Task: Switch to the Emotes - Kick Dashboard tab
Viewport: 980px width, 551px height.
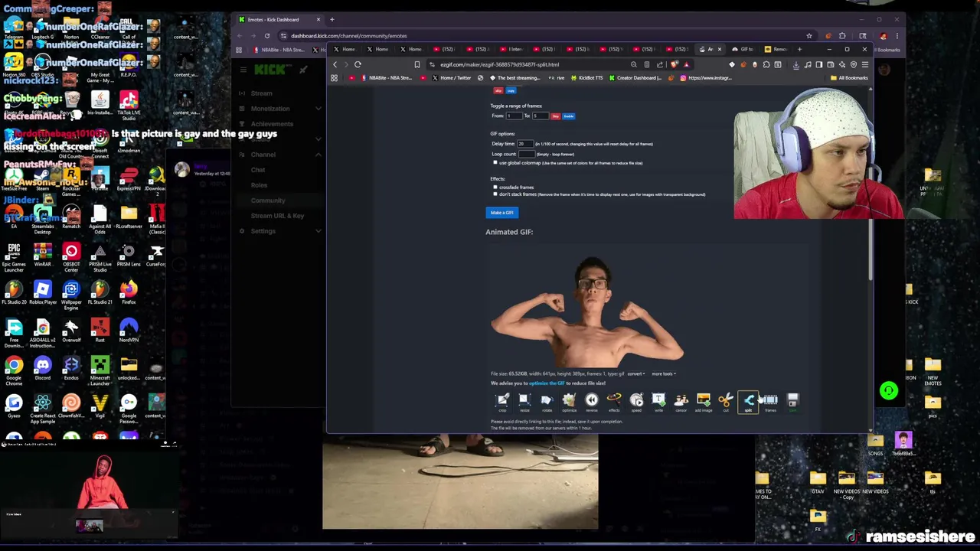Action: point(279,19)
